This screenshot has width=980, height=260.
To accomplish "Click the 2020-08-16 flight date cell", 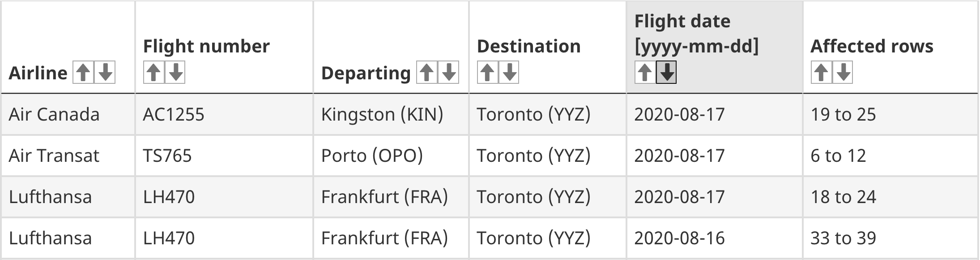I will [715, 238].
